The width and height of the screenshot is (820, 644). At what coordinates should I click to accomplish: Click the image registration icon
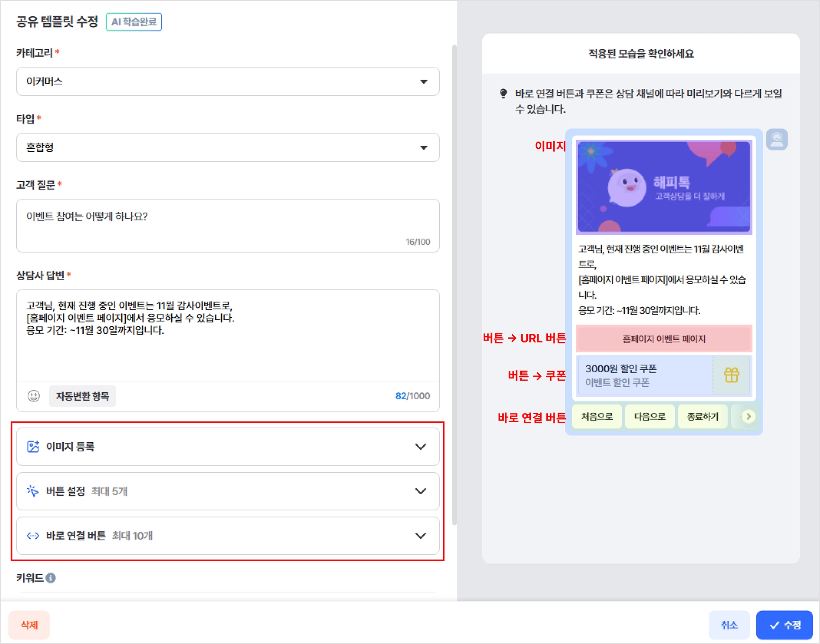tap(33, 446)
